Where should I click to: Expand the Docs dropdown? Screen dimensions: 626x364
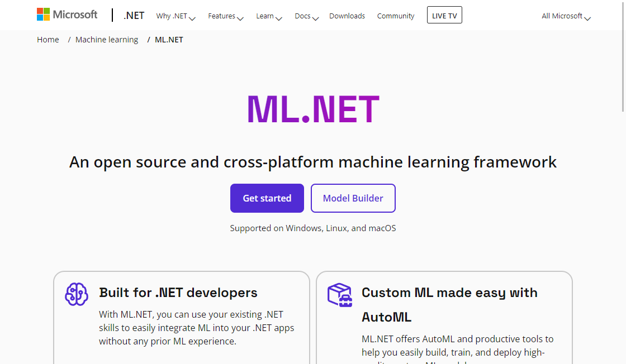306,16
